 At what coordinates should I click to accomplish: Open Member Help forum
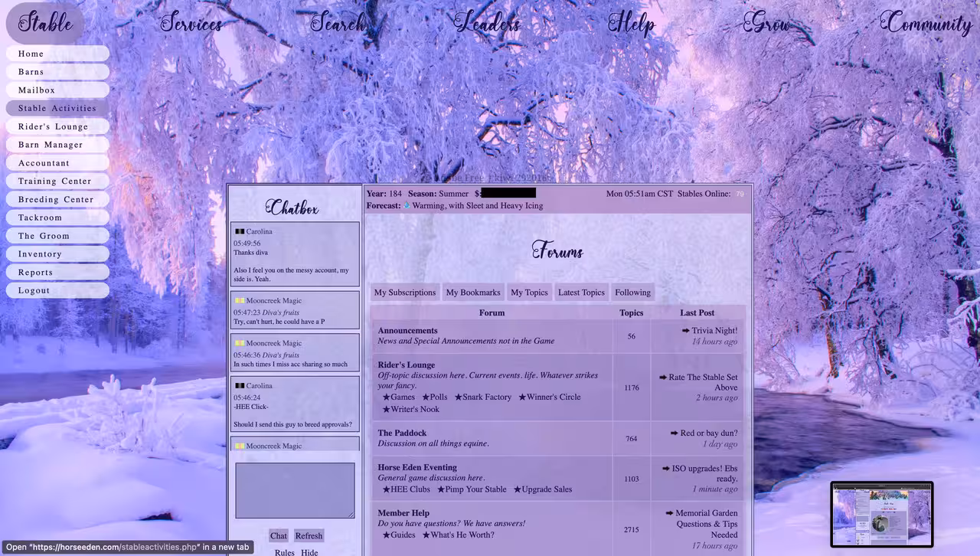point(403,513)
